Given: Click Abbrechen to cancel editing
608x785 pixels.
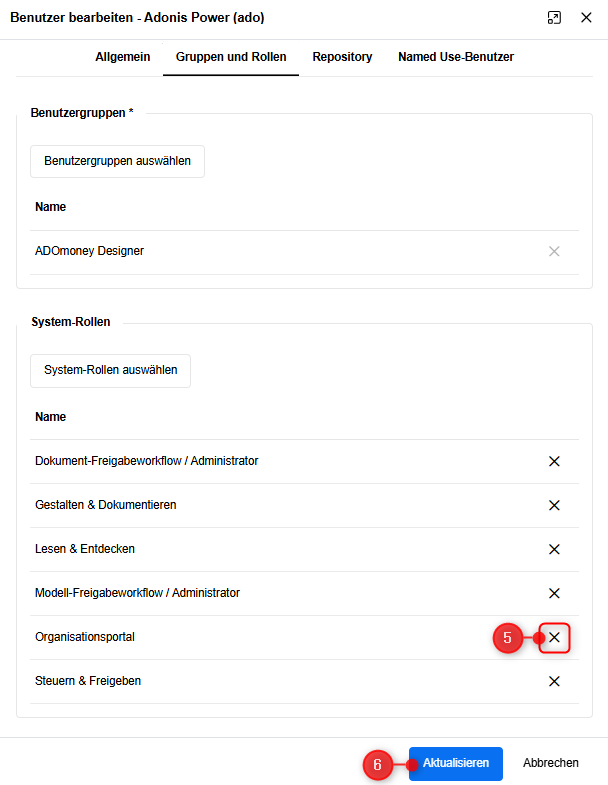Looking at the screenshot, I should tap(550, 763).
